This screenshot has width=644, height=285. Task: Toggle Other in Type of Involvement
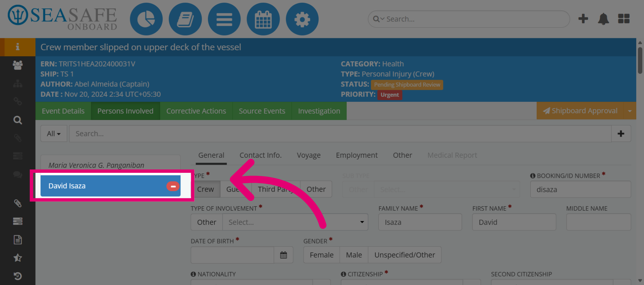207,222
